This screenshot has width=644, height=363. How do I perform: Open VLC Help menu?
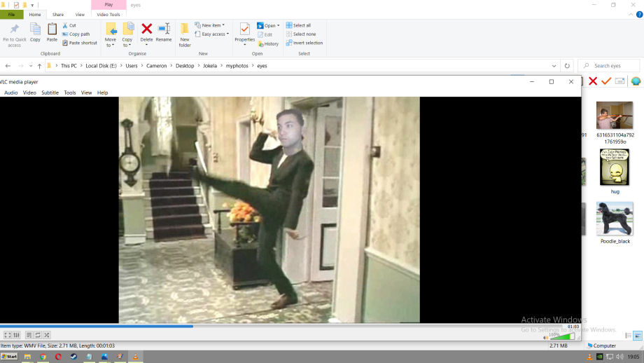103,93
